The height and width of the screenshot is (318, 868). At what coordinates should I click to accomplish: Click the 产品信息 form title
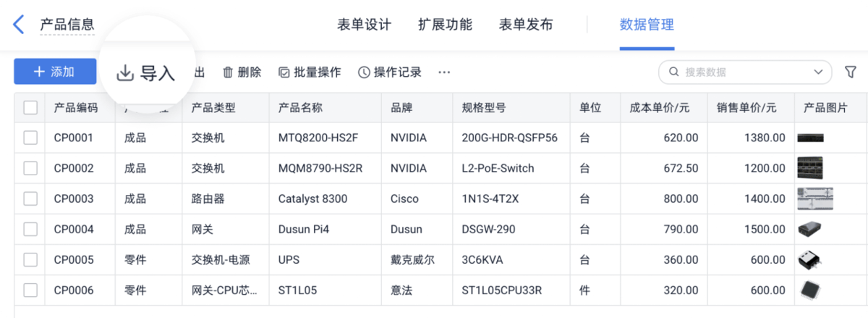pyautogui.click(x=67, y=25)
